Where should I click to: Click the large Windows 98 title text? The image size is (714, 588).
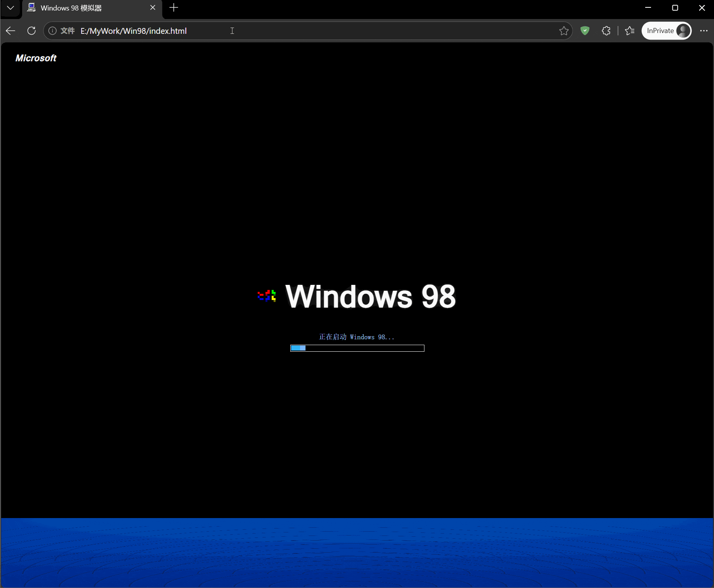click(370, 296)
